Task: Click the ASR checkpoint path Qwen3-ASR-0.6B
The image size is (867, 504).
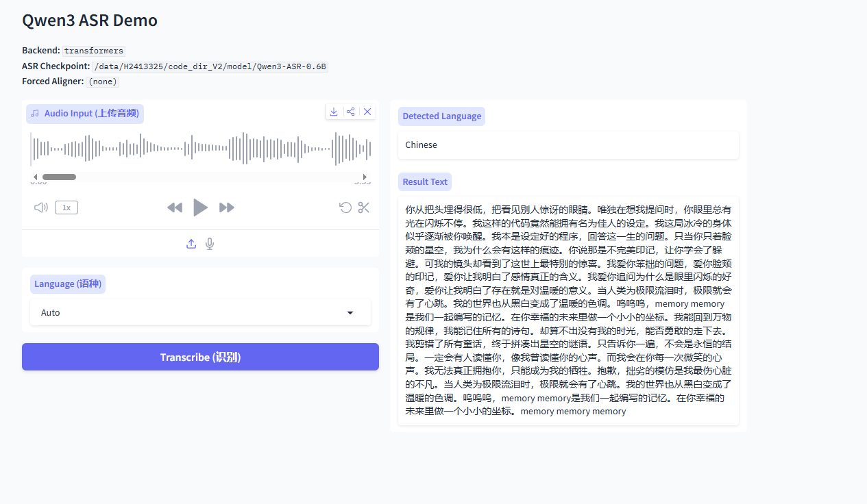Action: coord(210,66)
